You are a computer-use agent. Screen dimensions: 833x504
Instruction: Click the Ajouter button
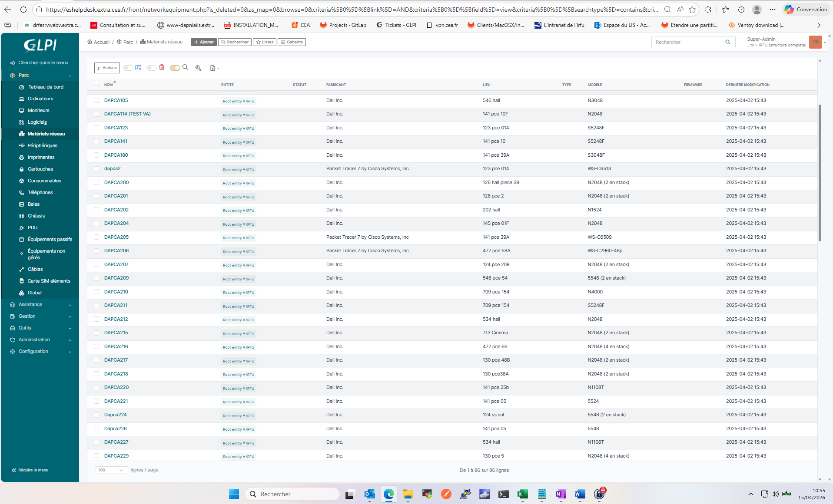[203, 42]
